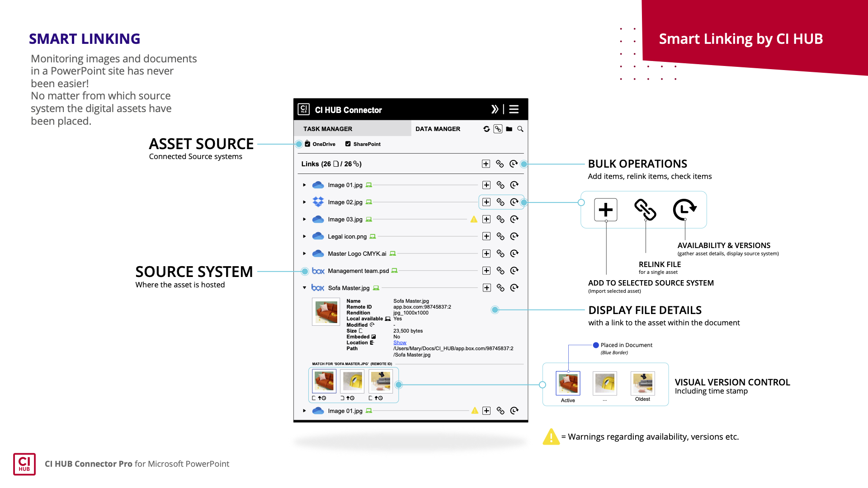
Task: Open the folder icon in the panel toolbar
Action: [509, 129]
